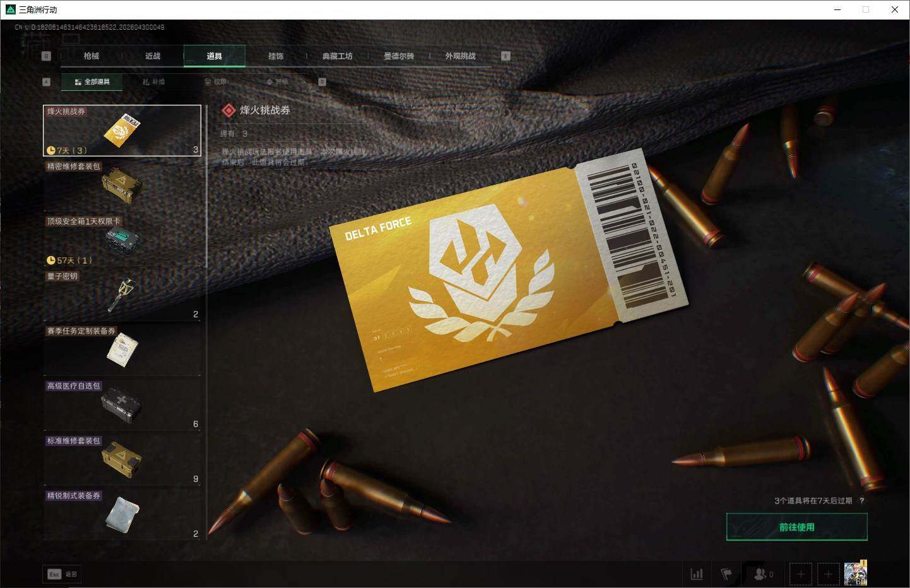Add teammate in slot beside friends icon
The image size is (910, 588).
[800, 574]
